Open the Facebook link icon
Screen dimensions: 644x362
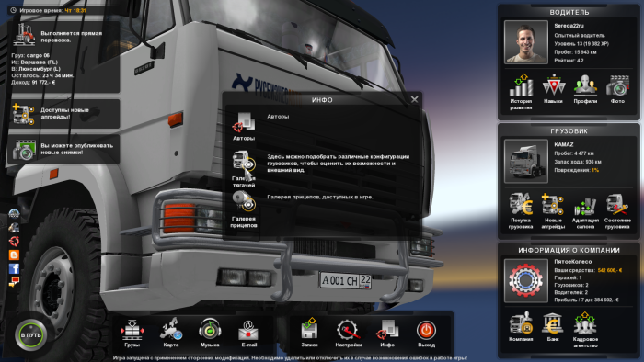pyautogui.click(x=14, y=268)
